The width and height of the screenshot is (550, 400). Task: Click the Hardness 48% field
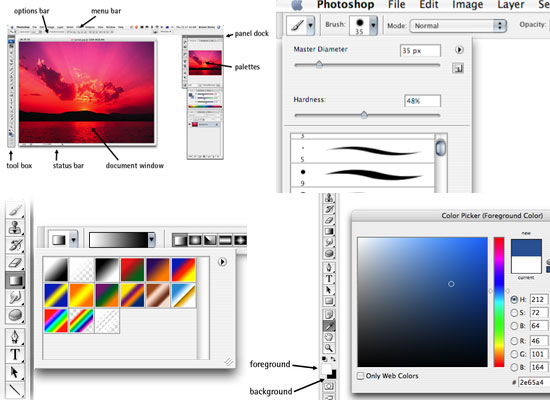[422, 101]
